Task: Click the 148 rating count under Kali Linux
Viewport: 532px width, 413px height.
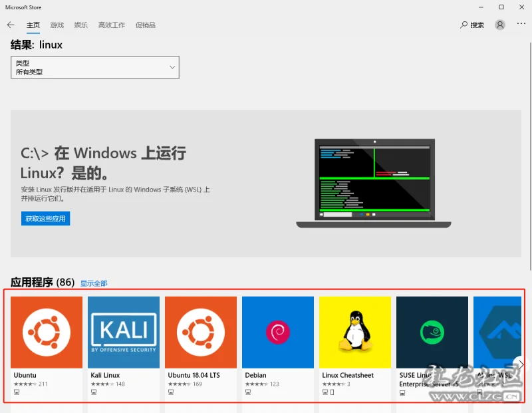Action: click(120, 384)
